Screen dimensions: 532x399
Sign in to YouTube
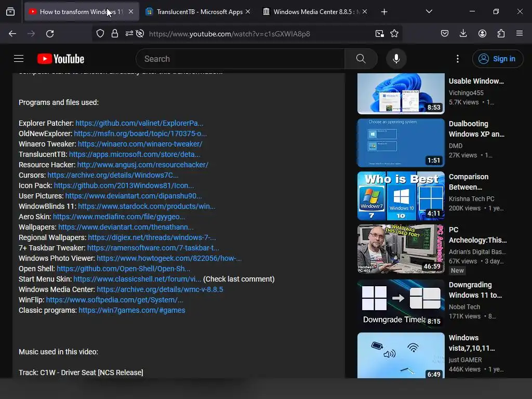pyautogui.click(x=497, y=59)
